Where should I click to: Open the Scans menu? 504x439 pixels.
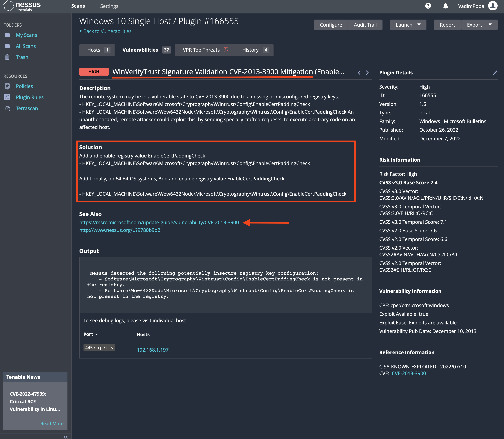pos(78,6)
